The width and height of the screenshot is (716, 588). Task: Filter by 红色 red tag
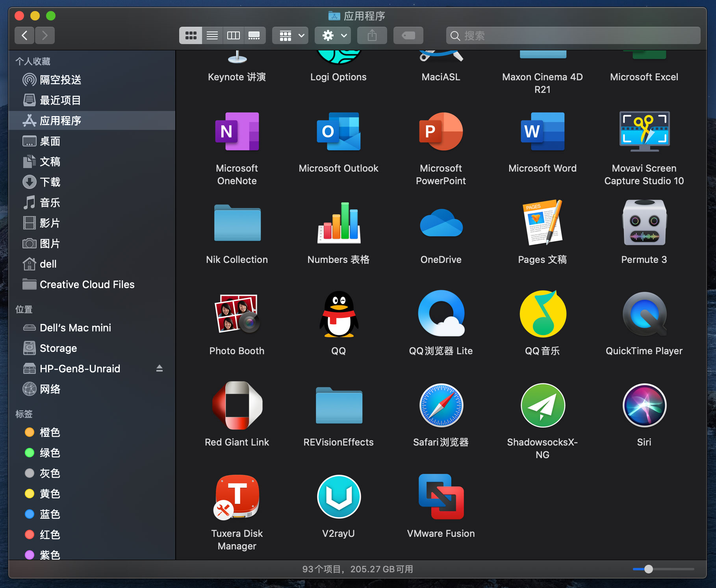pyautogui.click(x=92, y=535)
